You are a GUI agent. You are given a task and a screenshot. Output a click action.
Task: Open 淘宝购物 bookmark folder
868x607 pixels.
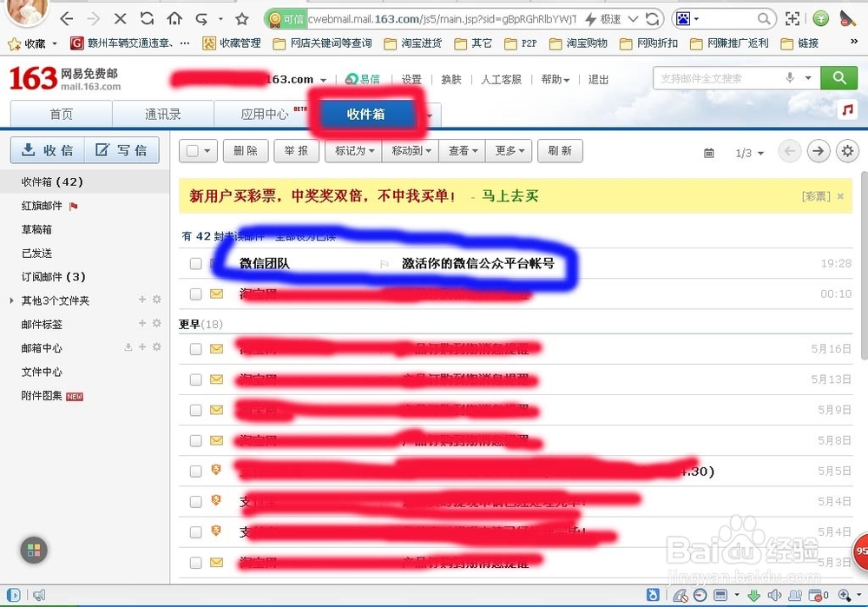tap(578, 43)
